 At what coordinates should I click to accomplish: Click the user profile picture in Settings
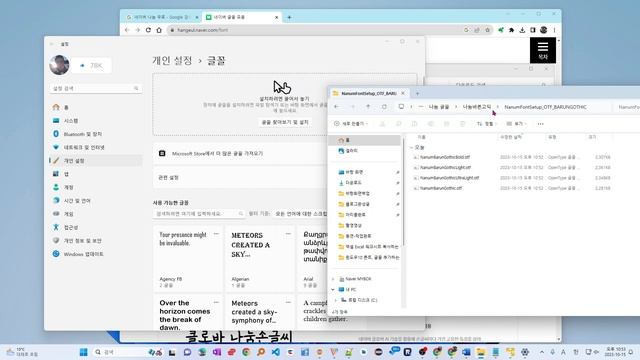[x=60, y=65]
